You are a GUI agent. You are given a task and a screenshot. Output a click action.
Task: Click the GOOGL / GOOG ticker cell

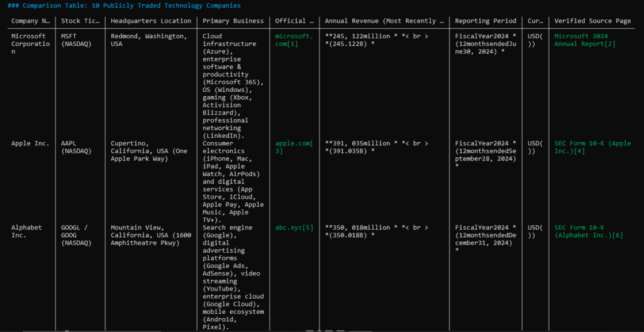pos(76,235)
